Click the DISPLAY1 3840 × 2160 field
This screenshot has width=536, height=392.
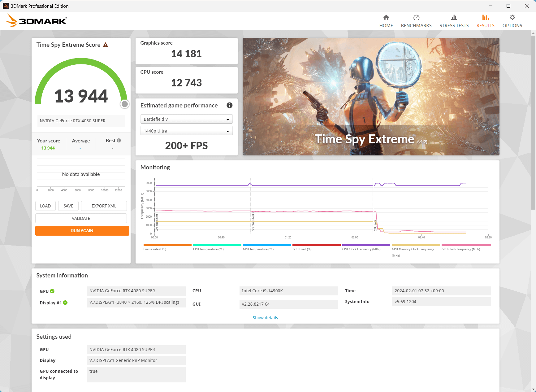tap(136, 303)
